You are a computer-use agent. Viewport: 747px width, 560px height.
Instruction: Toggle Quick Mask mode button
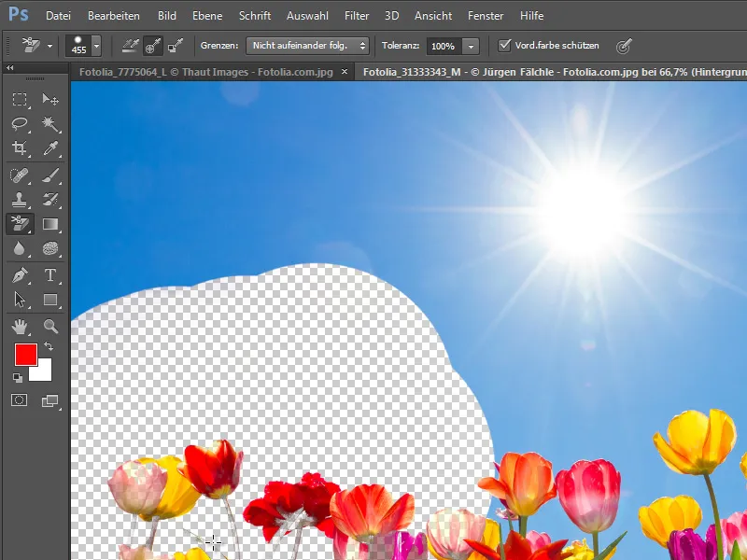(x=20, y=400)
